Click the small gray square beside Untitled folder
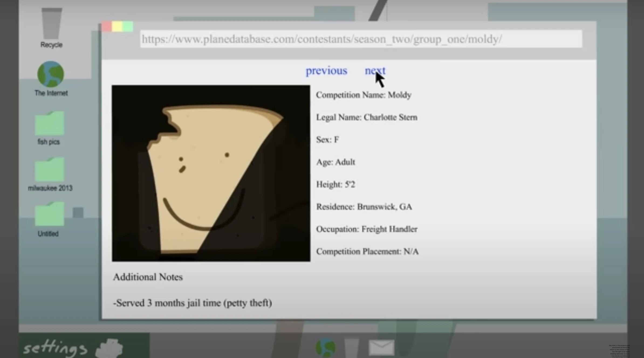Screen dimensions: 644x358 [78, 213]
